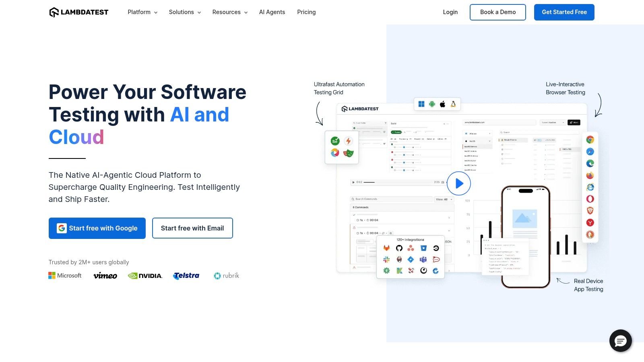Expand the Resources chevron arrow

pyautogui.click(x=246, y=12)
